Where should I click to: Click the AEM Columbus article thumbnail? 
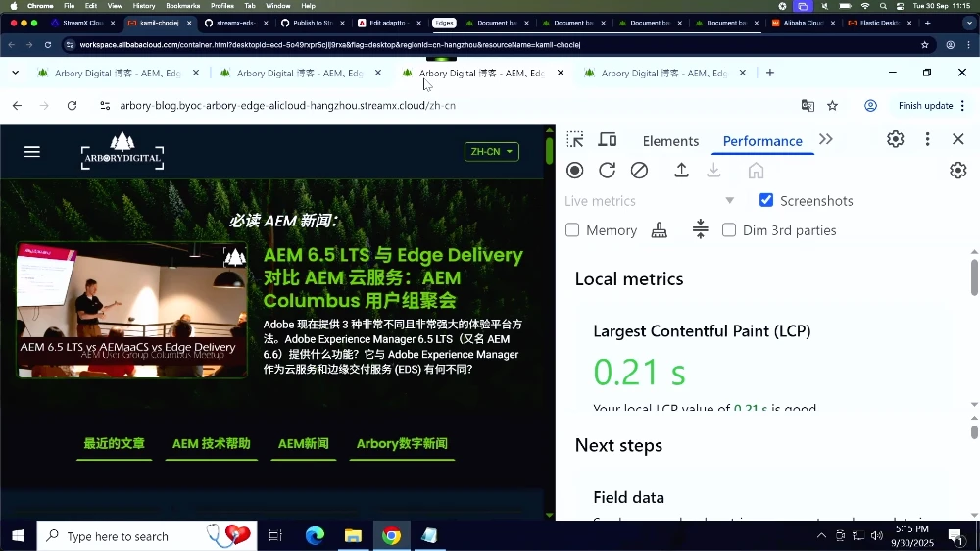click(132, 310)
